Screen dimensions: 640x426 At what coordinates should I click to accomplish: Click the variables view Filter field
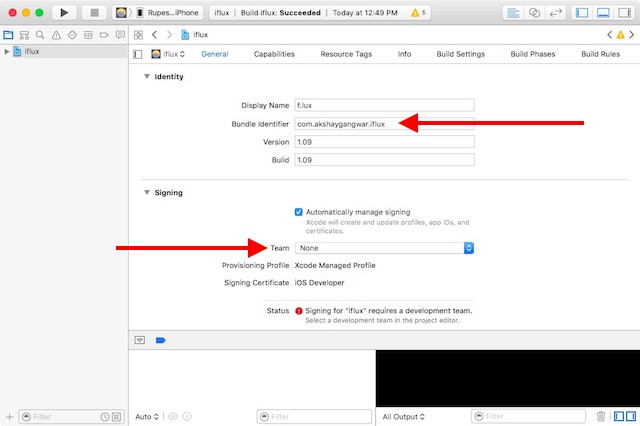coord(314,417)
